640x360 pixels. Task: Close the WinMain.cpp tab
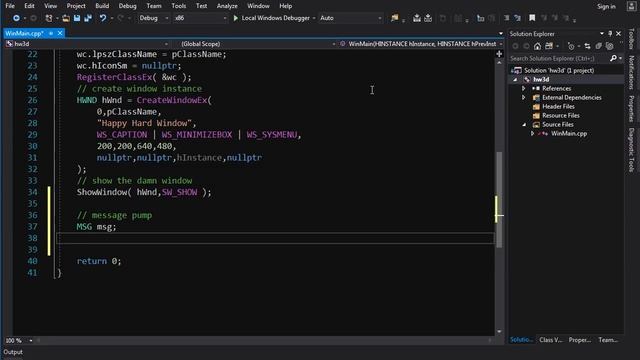pyautogui.click(x=60, y=33)
